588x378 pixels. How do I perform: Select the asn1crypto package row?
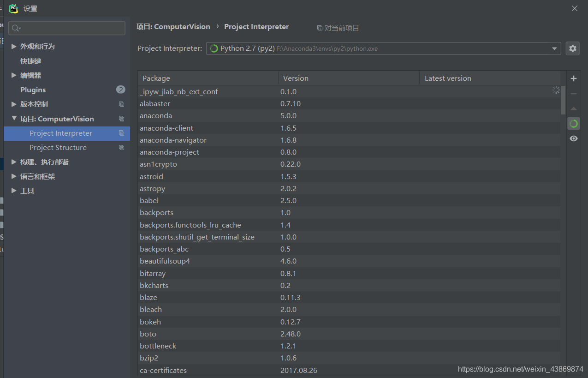pos(349,164)
